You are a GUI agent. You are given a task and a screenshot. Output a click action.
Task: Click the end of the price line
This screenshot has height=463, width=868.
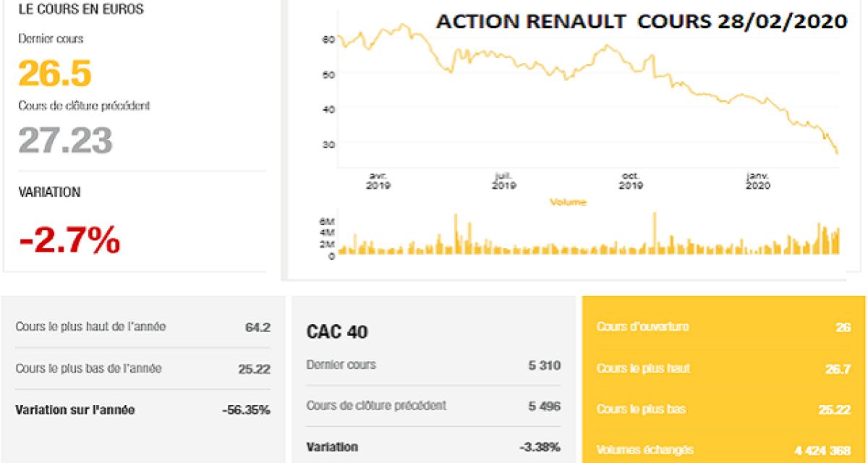tap(837, 153)
